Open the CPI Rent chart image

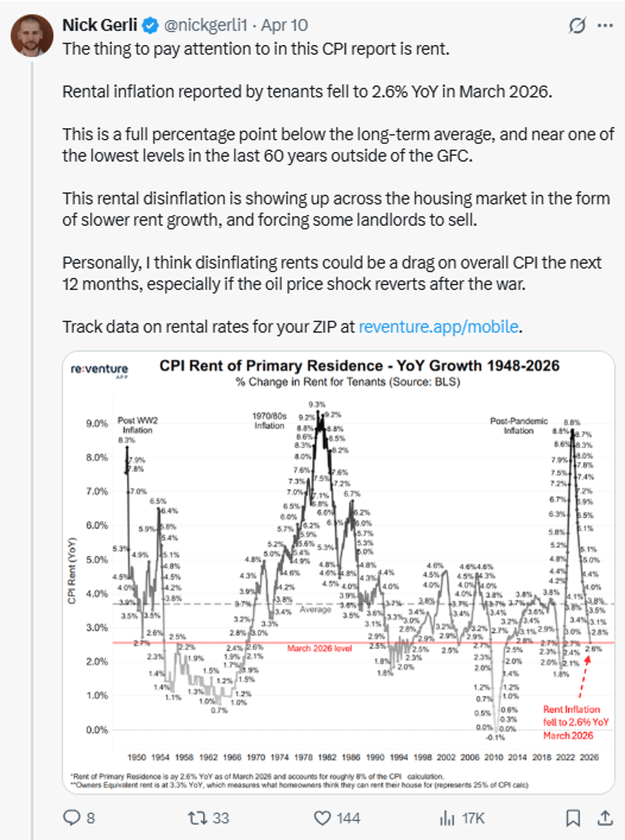339,573
